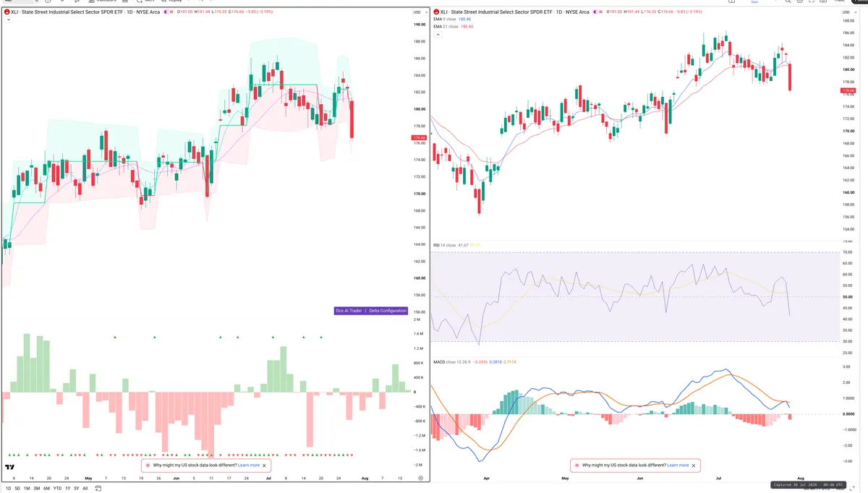Click the data-notice icon in left chart banner
The width and height of the screenshot is (868, 493).
pyautogui.click(x=148, y=466)
